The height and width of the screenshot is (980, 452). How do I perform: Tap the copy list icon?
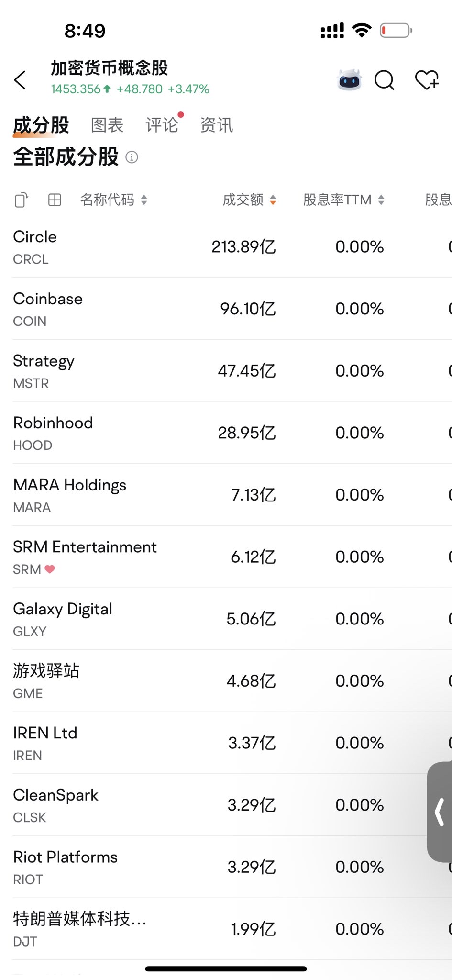point(22,200)
